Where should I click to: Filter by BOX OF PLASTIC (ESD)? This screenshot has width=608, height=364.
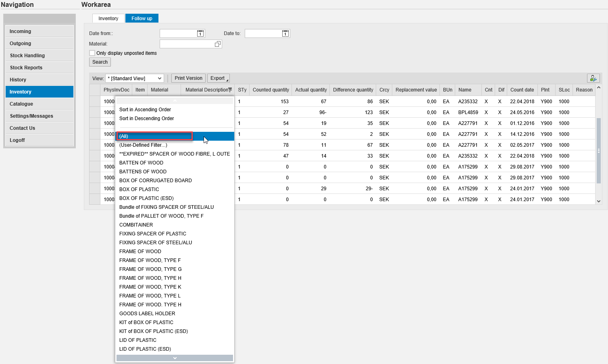175,198
